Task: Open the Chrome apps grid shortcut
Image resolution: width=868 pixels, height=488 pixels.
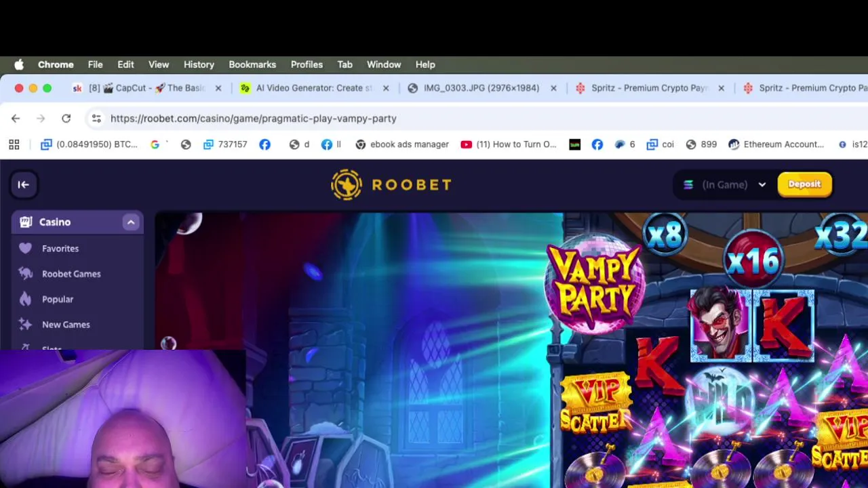Action: click(x=14, y=144)
